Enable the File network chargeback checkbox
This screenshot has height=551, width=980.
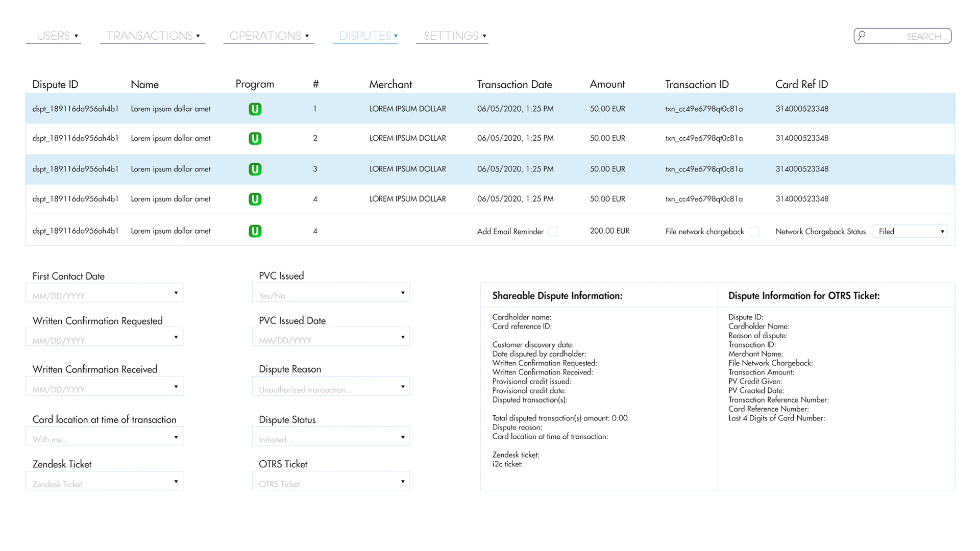point(754,232)
